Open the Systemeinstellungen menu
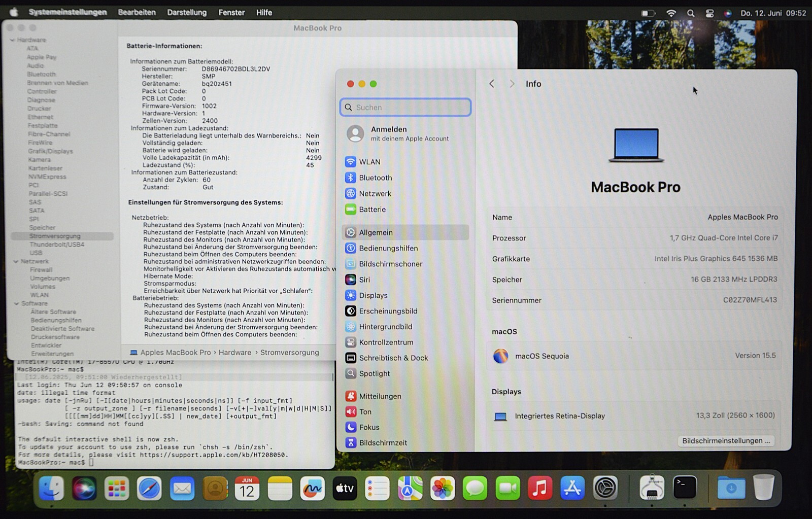This screenshot has height=519, width=812. pyautogui.click(x=67, y=12)
